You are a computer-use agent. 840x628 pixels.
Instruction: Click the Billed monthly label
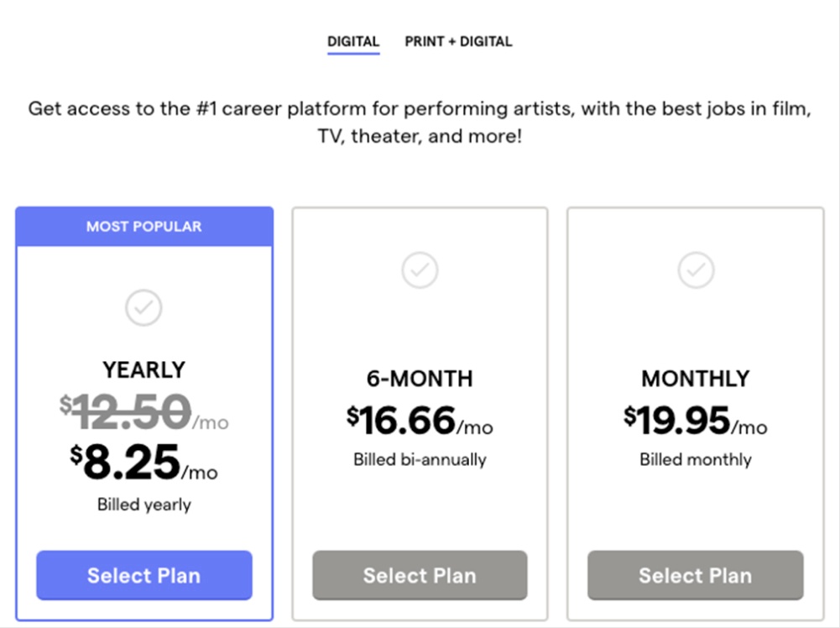tap(695, 459)
